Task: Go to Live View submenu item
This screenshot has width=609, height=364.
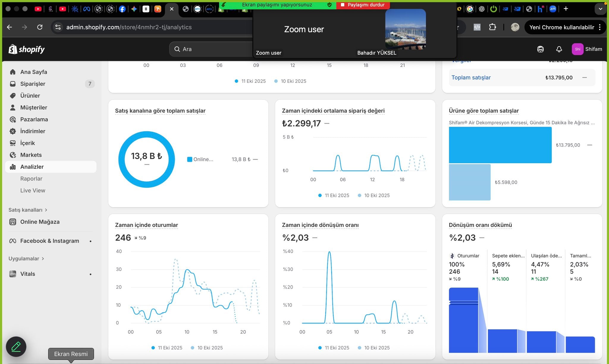Action: pos(33,191)
